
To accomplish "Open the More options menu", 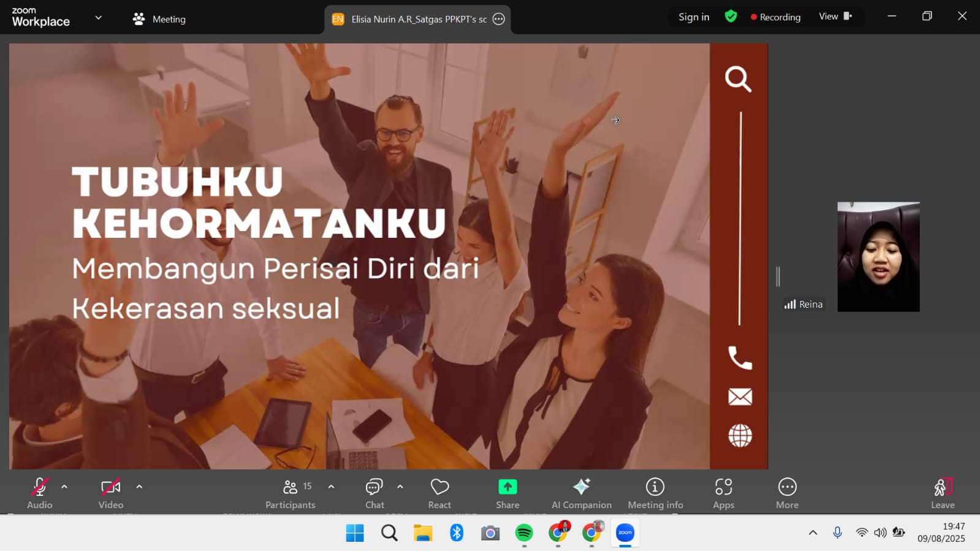I will pyautogui.click(x=787, y=493).
